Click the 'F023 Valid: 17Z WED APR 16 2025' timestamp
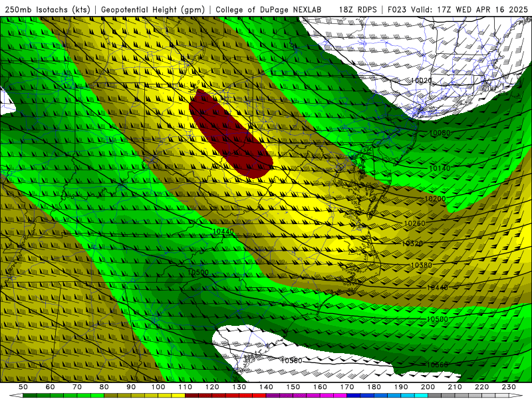532x399 pixels. click(458, 9)
